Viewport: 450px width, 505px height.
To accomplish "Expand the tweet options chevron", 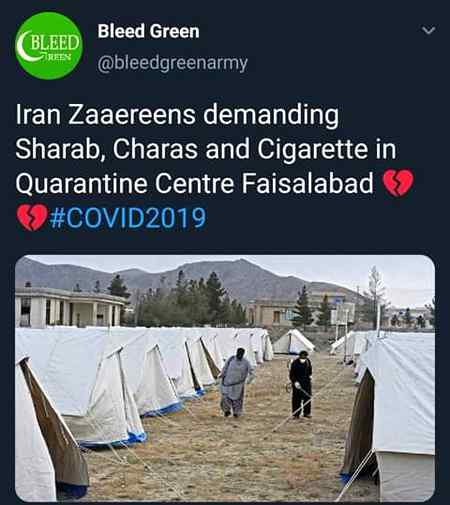I will pos(428,31).
